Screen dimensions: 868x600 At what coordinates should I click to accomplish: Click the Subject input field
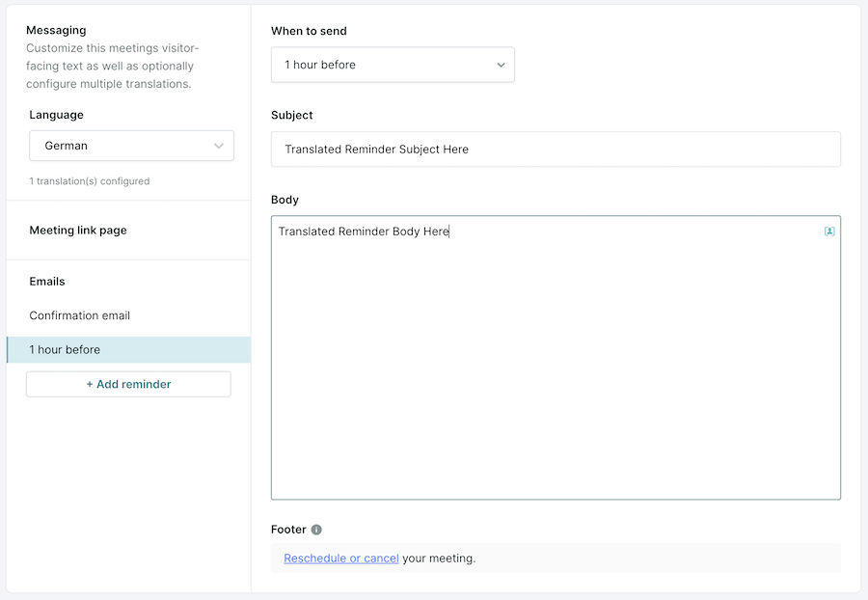pyautogui.click(x=556, y=150)
